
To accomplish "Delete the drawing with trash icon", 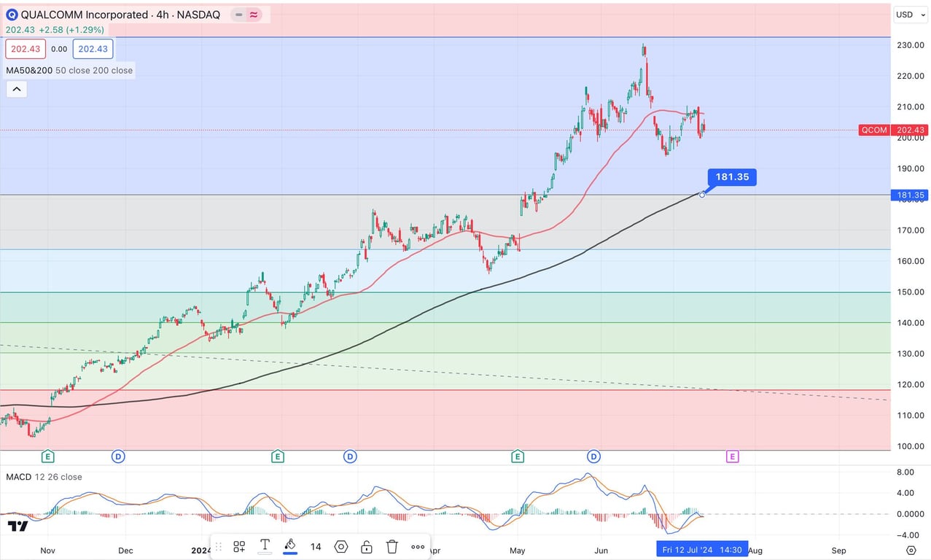I will 392,546.
